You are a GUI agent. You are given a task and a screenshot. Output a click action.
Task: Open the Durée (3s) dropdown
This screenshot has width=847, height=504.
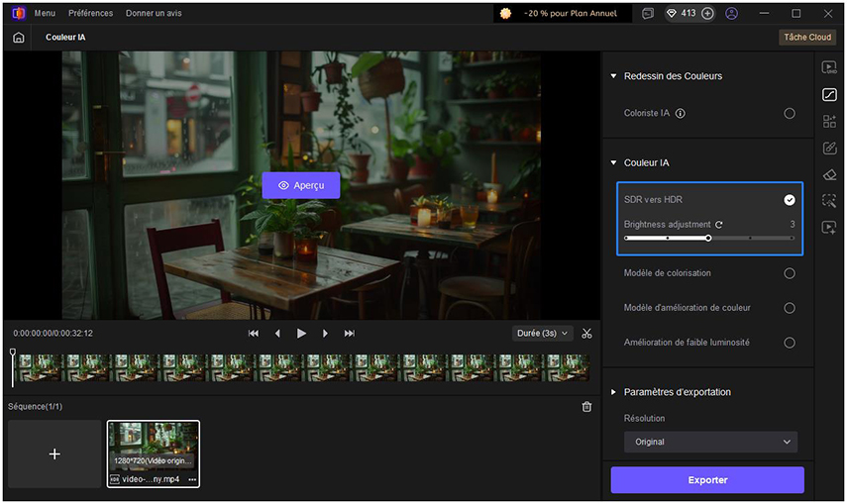(542, 334)
